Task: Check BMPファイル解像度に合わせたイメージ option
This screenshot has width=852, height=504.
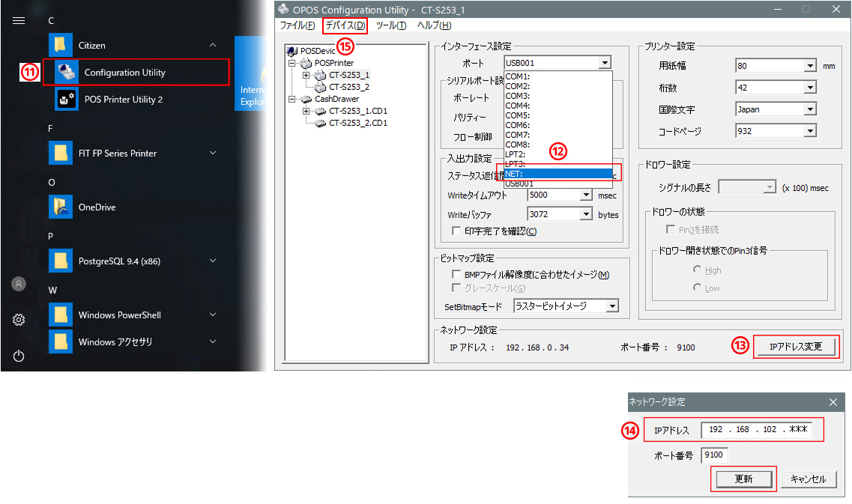Action: pos(456,275)
